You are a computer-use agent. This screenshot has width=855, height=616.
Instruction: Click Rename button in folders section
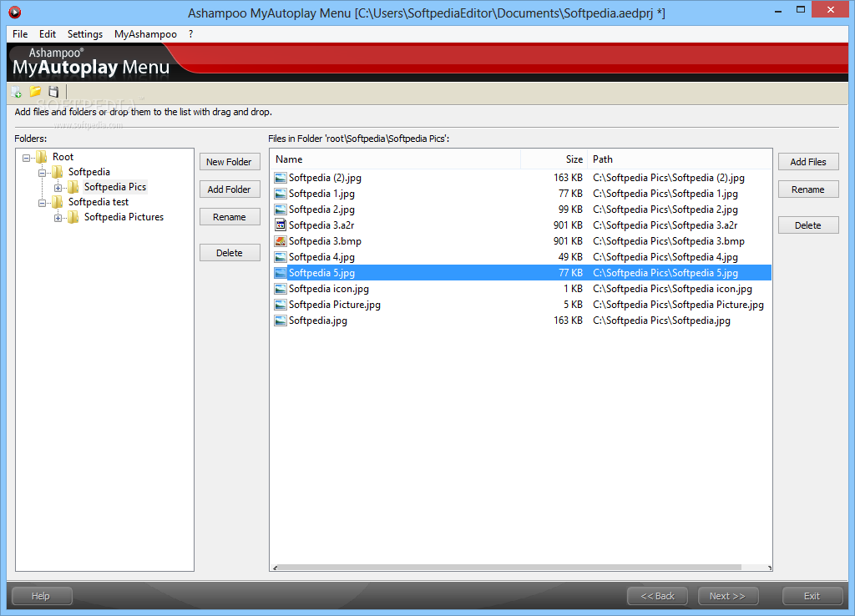(x=230, y=217)
